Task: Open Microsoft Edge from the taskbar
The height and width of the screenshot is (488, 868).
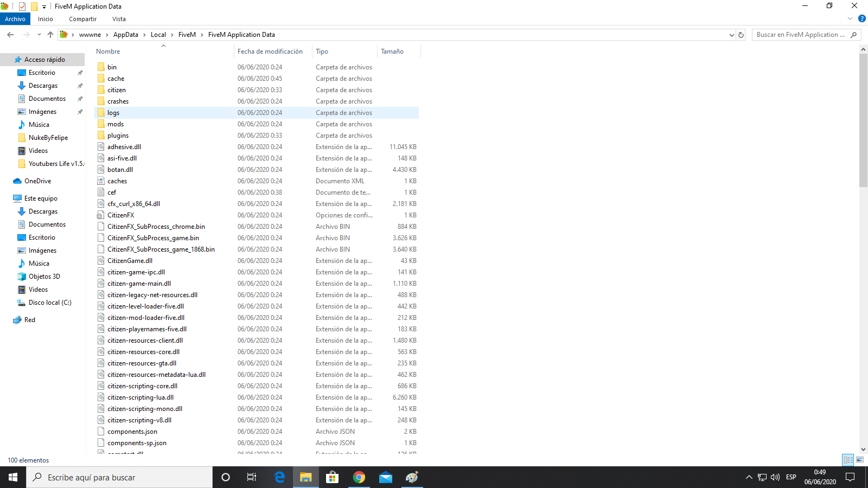Action: coord(279,477)
